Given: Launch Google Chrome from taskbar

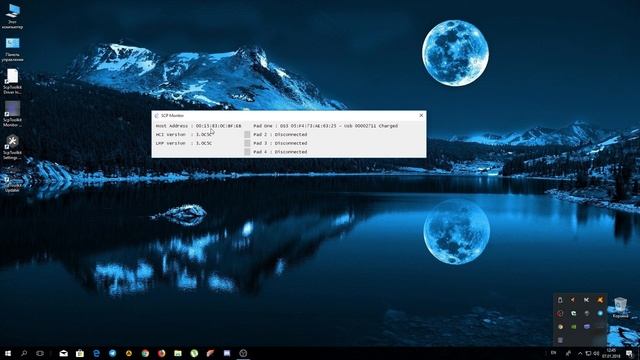Looking at the screenshot, I should (x=145, y=353).
